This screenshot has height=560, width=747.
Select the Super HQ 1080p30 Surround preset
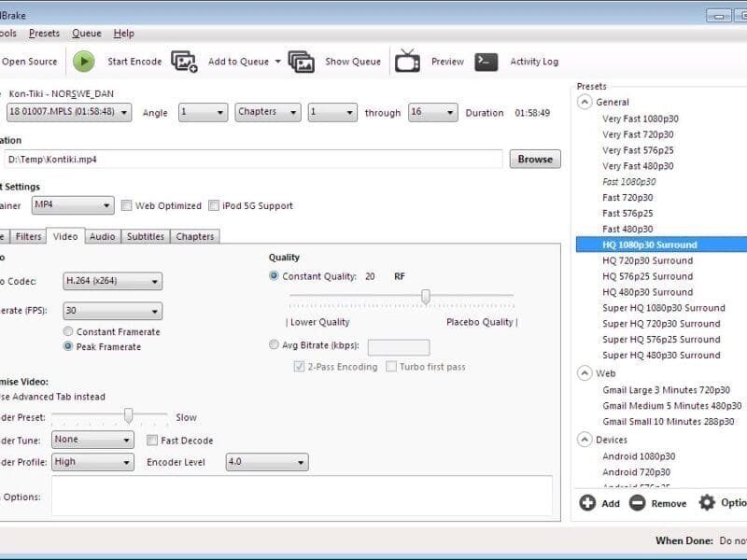coord(663,308)
